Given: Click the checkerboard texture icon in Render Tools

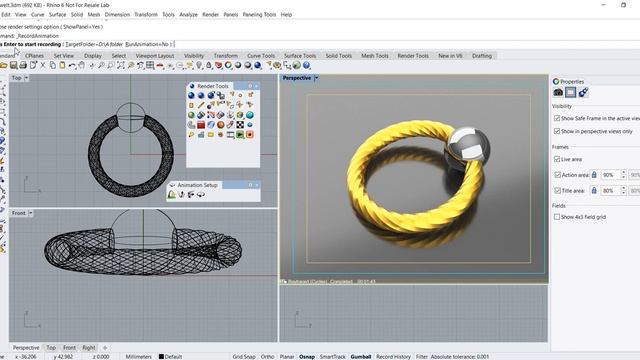Looking at the screenshot, I should [x=240, y=125].
